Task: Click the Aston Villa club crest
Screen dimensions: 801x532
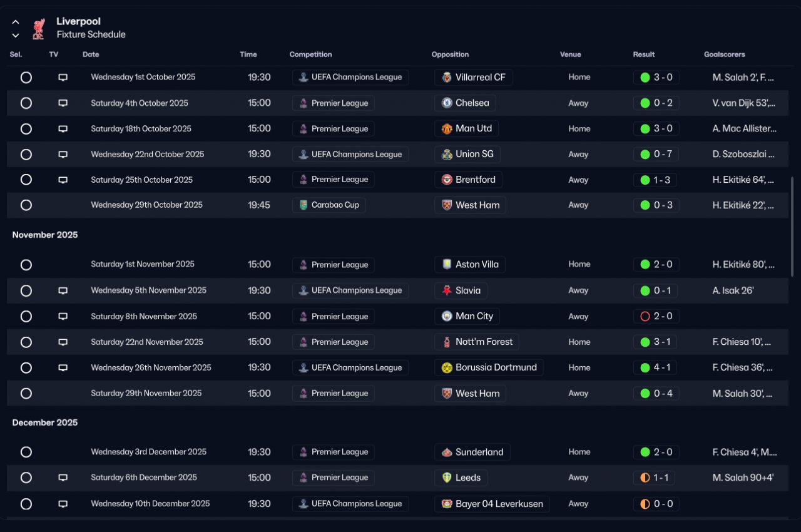Action: (x=447, y=265)
